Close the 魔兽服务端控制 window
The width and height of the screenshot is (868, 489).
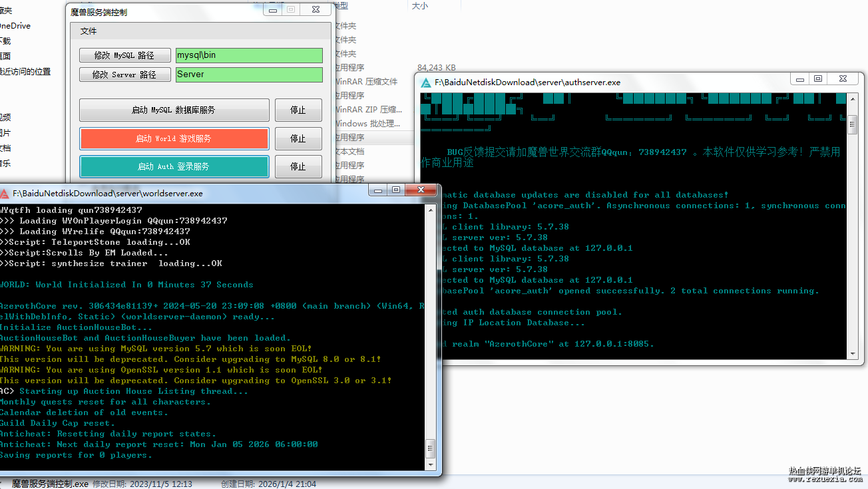316,9
